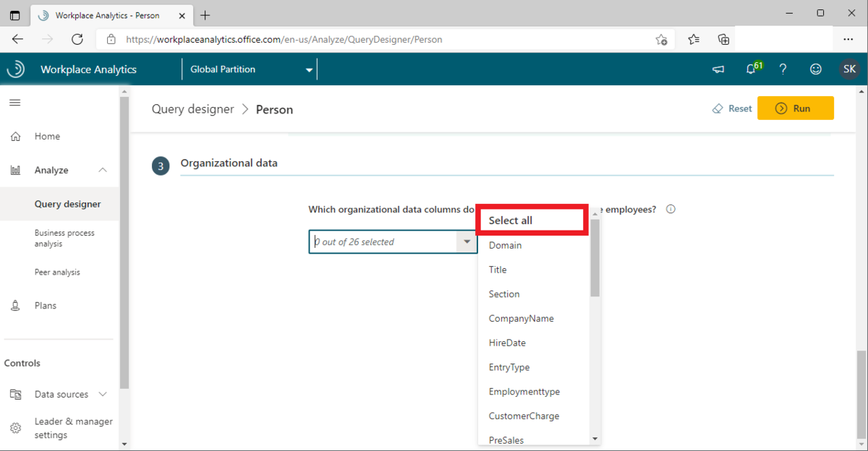The image size is (868, 451).
Task: Collapse the Analyze section chevron
Action: coord(103,170)
